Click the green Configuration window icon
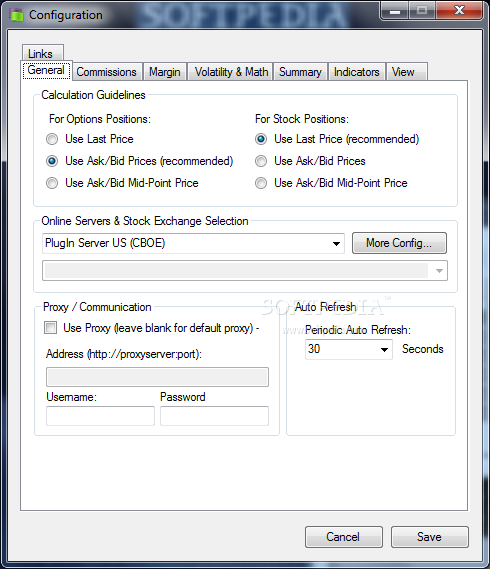 (16, 15)
